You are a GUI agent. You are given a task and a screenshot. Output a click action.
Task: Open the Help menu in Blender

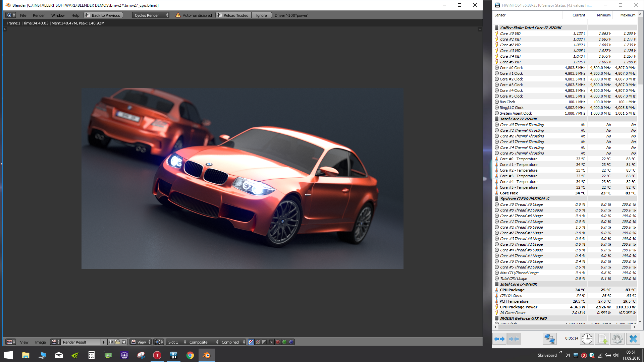[75, 15]
